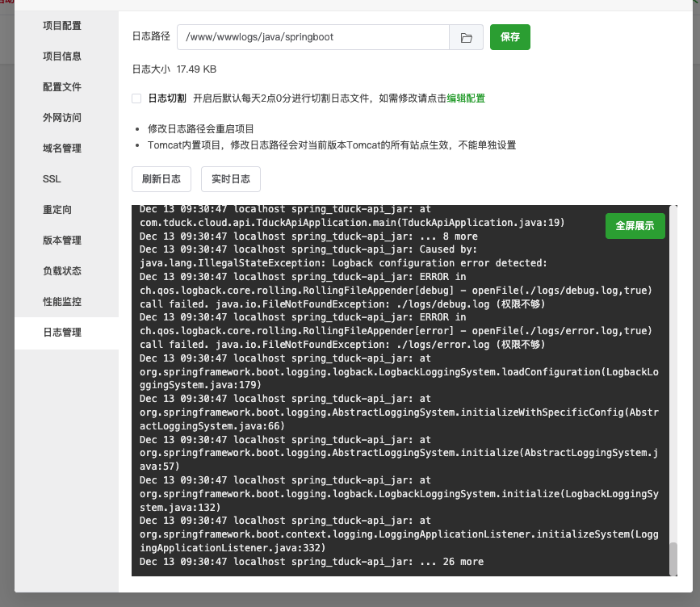
Task: Click the 全屏展示 button on log viewer
Action: [635, 226]
